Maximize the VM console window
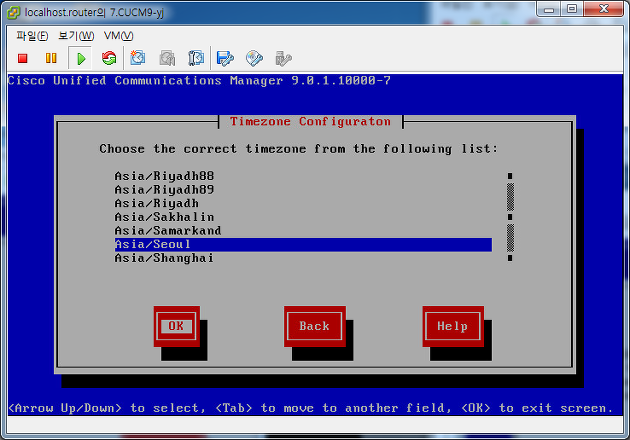Screen dimensions: 630x440 pyautogui.click(x=572, y=9)
